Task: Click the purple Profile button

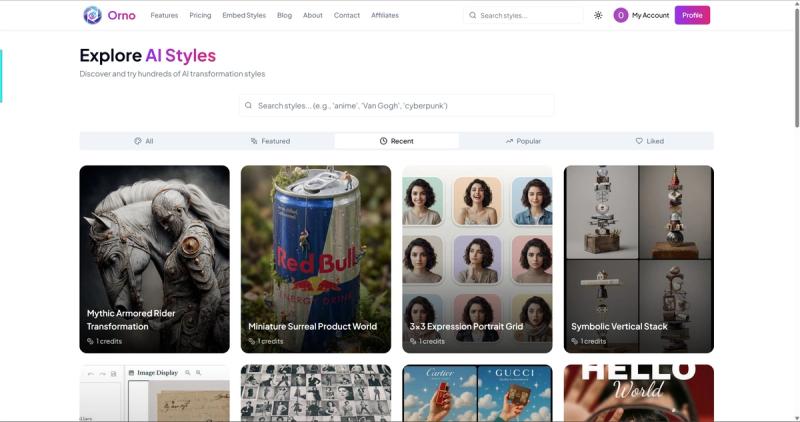Action: click(692, 15)
